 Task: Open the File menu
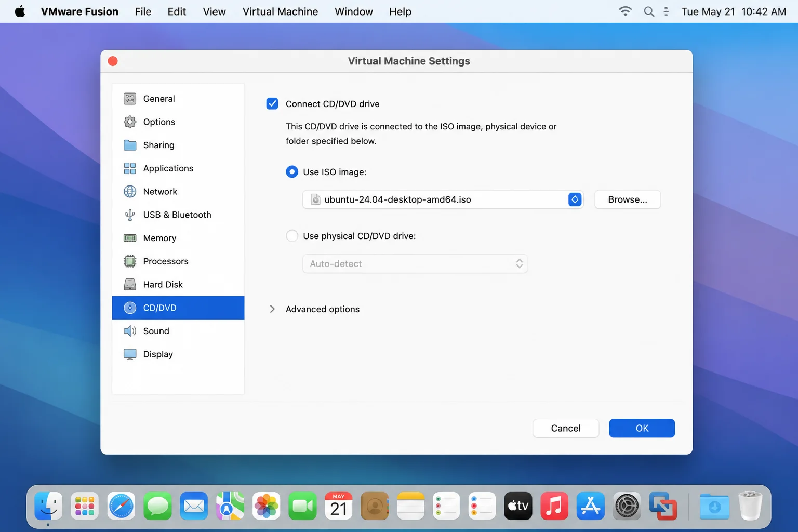coord(143,11)
